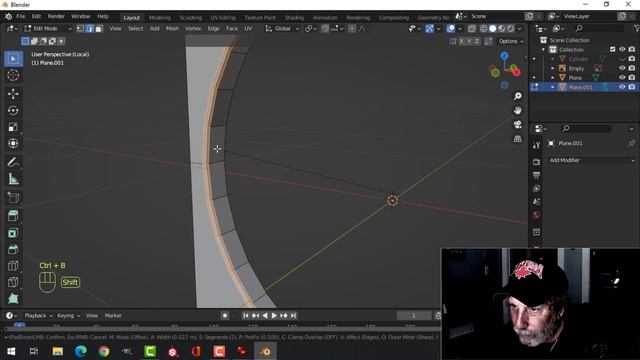The image size is (640, 360).
Task: Select the Move tool
Action: (x=13, y=94)
